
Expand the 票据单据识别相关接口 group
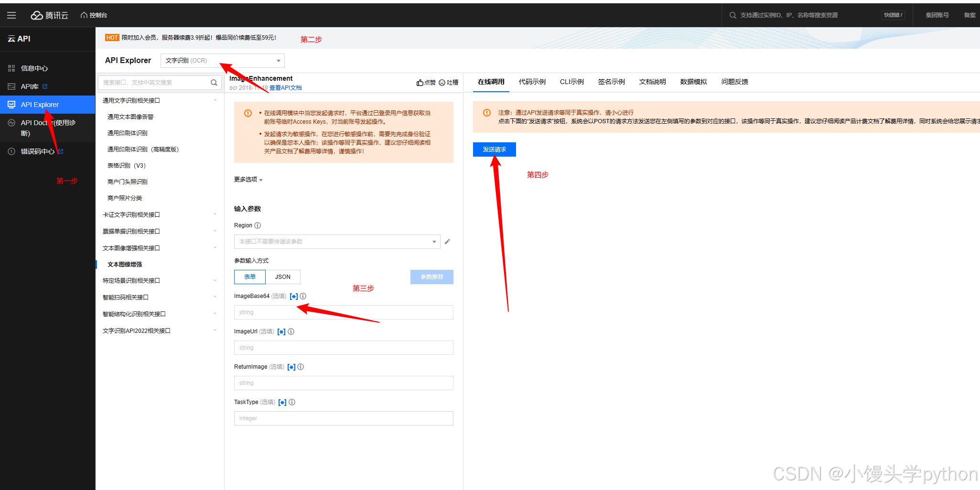coord(160,231)
